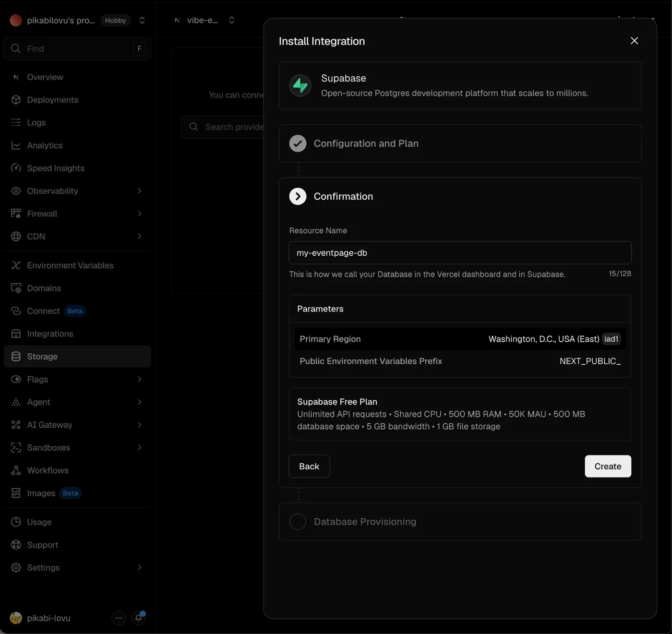Click the Back button

tap(309, 466)
